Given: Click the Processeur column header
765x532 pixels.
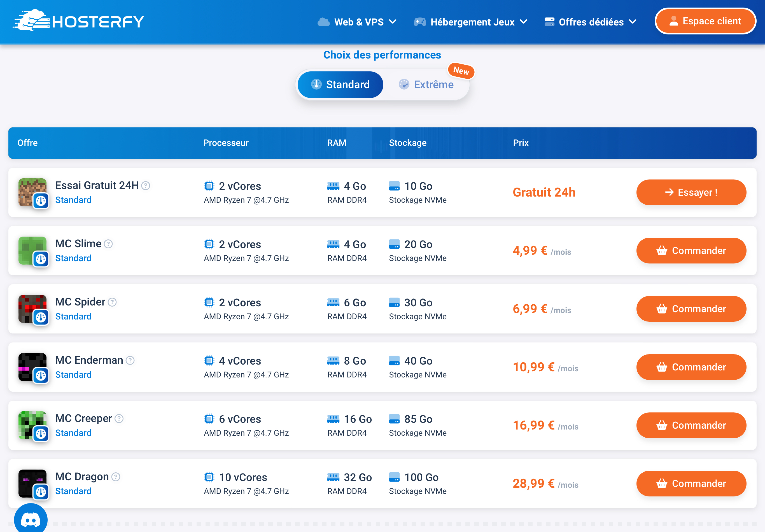Looking at the screenshot, I should point(226,143).
